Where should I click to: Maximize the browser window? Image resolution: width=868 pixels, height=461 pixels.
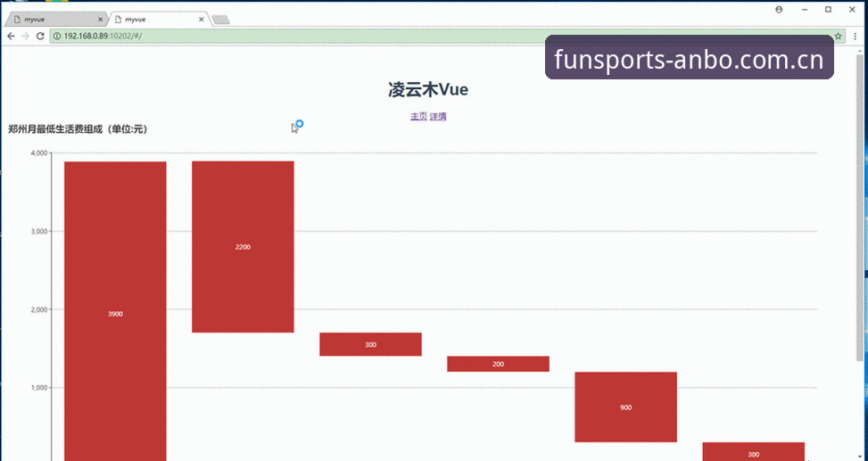point(828,10)
